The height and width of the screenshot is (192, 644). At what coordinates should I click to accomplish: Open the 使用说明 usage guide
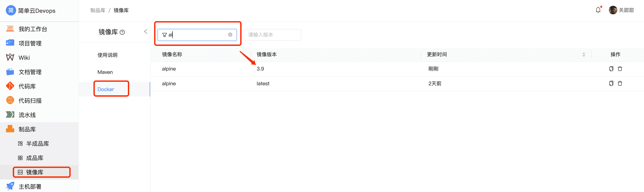tap(107, 55)
